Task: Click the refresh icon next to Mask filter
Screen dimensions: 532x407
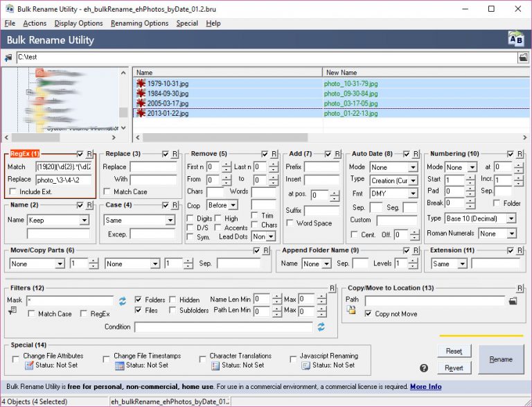Action: (x=123, y=301)
